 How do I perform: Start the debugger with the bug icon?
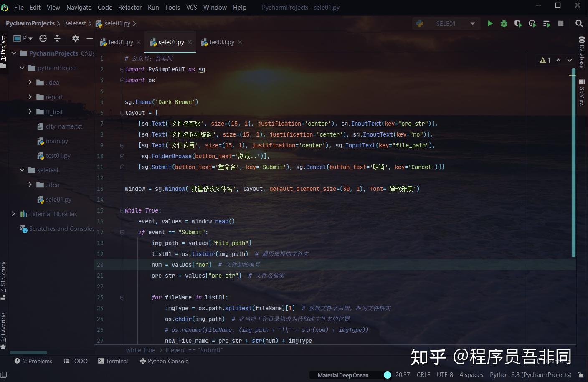tap(504, 23)
